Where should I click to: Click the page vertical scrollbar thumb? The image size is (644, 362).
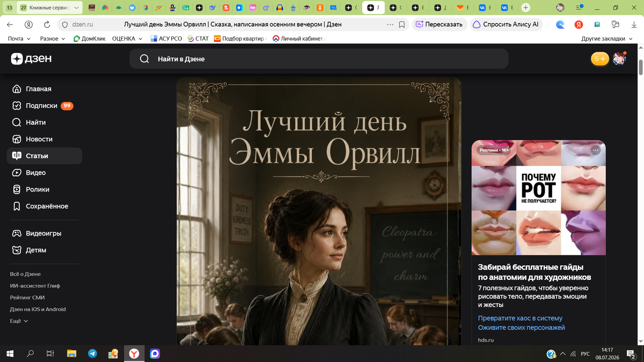[640, 67]
